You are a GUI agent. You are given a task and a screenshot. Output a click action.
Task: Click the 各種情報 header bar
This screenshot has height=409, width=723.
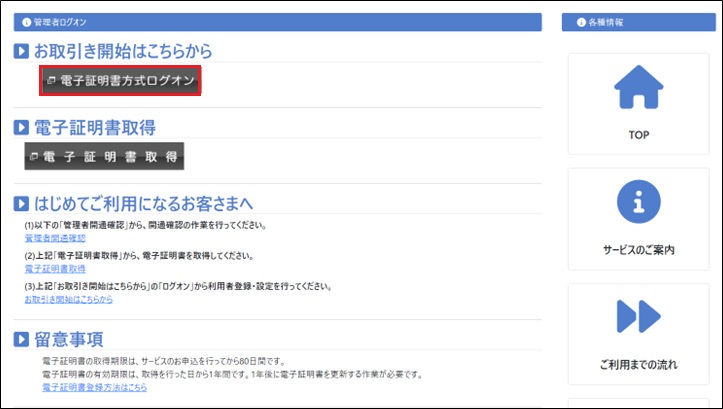[x=636, y=22]
